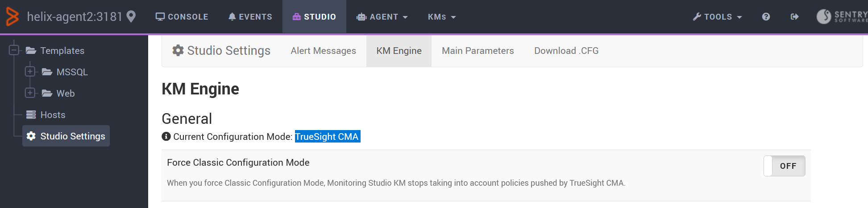
Task: Click the Web folder icon
Action: click(x=47, y=93)
